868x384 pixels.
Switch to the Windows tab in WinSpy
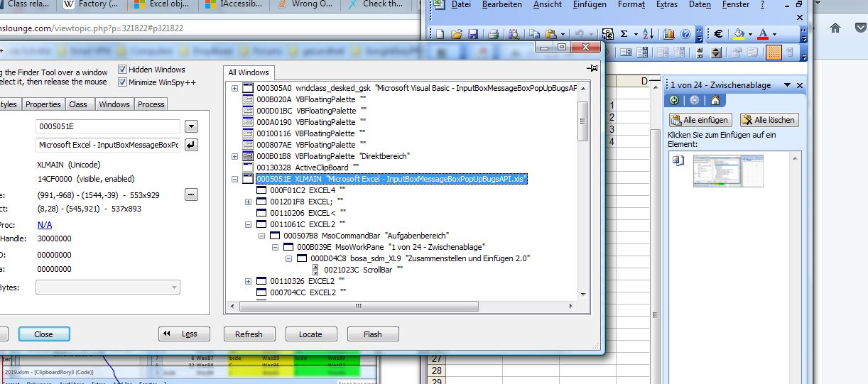114,104
